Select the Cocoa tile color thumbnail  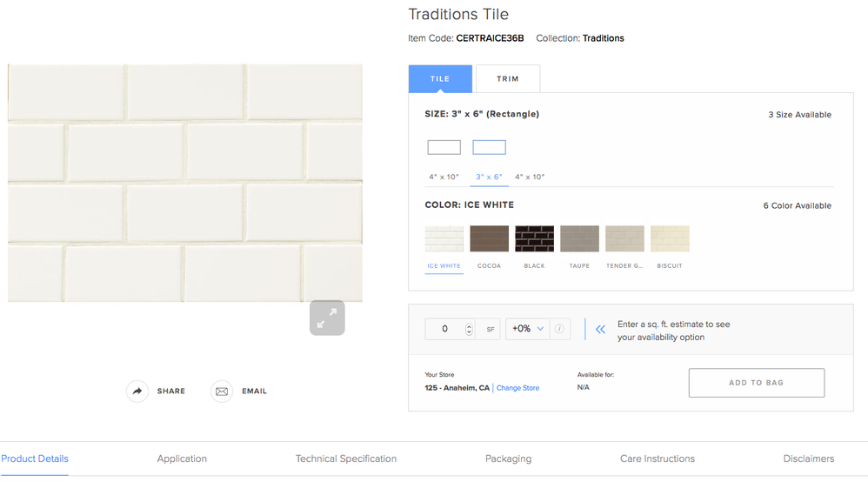pos(489,239)
